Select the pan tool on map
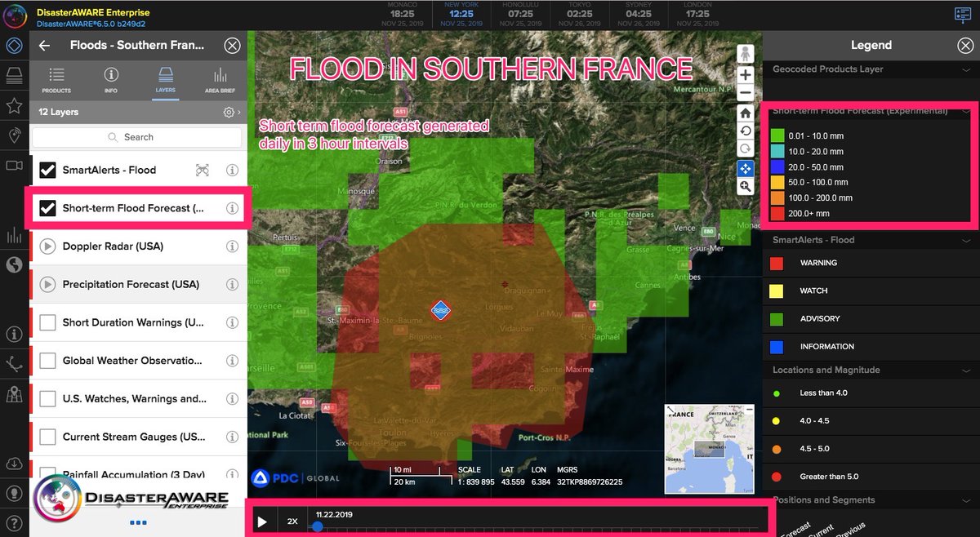Screen dimensions: 980x537 pyautogui.click(x=746, y=168)
